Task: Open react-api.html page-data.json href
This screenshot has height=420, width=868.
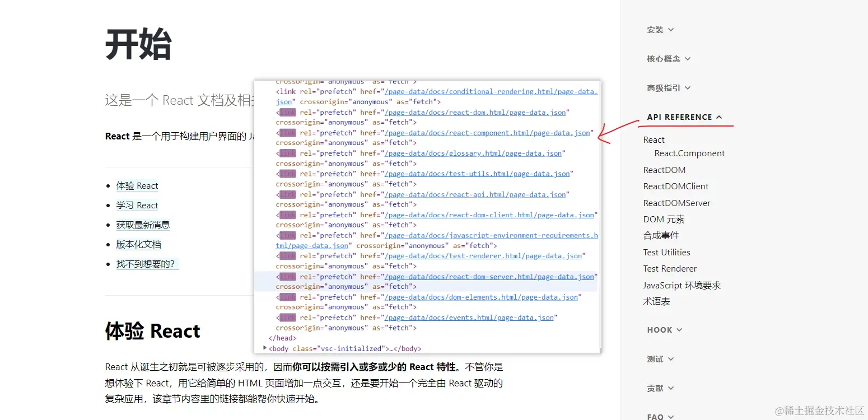Action: (x=475, y=195)
